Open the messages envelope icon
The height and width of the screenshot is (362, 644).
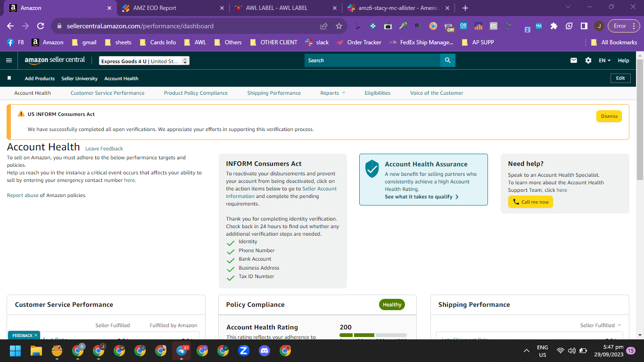tap(574, 60)
